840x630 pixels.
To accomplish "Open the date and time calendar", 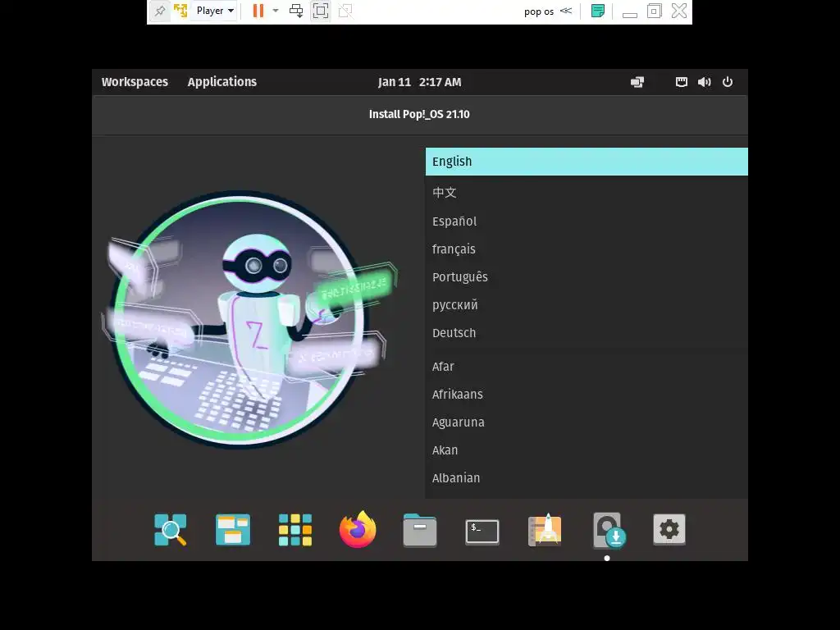I will tap(419, 82).
